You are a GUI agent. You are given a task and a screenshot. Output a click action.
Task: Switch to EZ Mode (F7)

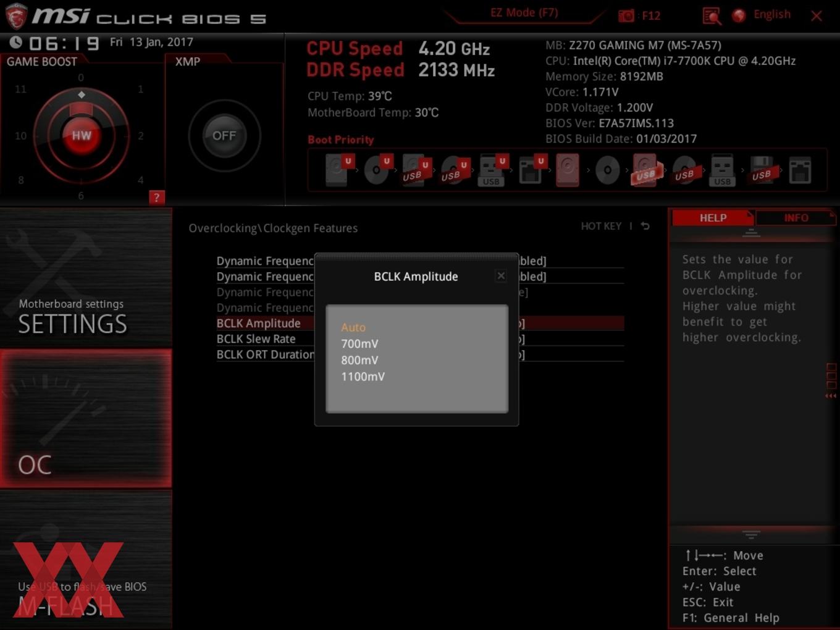coord(524,12)
